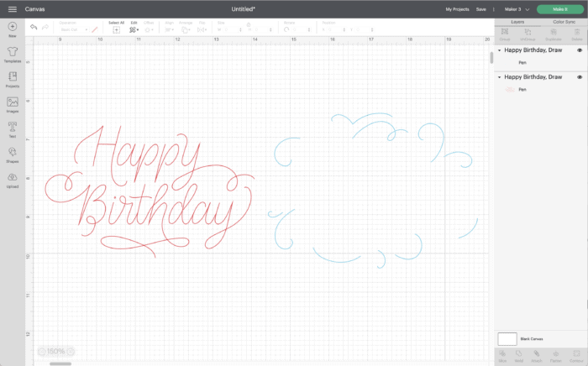
Task: Collapse the first Happy Birthday layer group
Action: coord(499,50)
